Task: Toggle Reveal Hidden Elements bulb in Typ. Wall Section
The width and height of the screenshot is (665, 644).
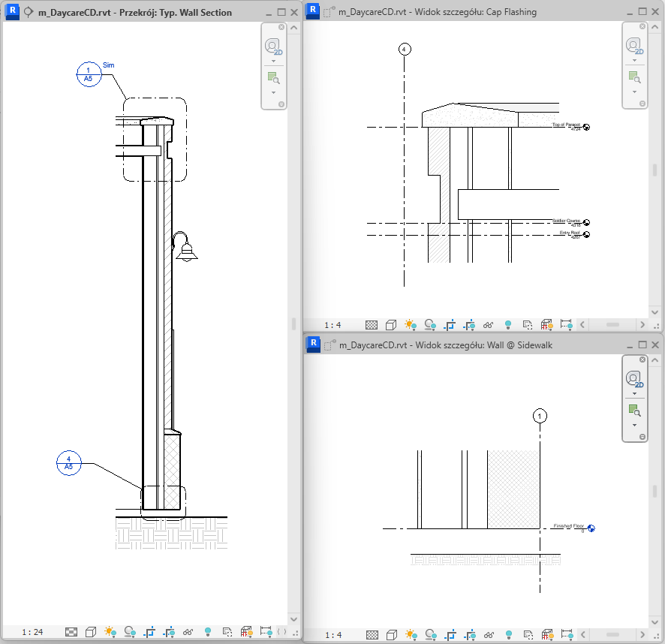Action: click(208, 632)
